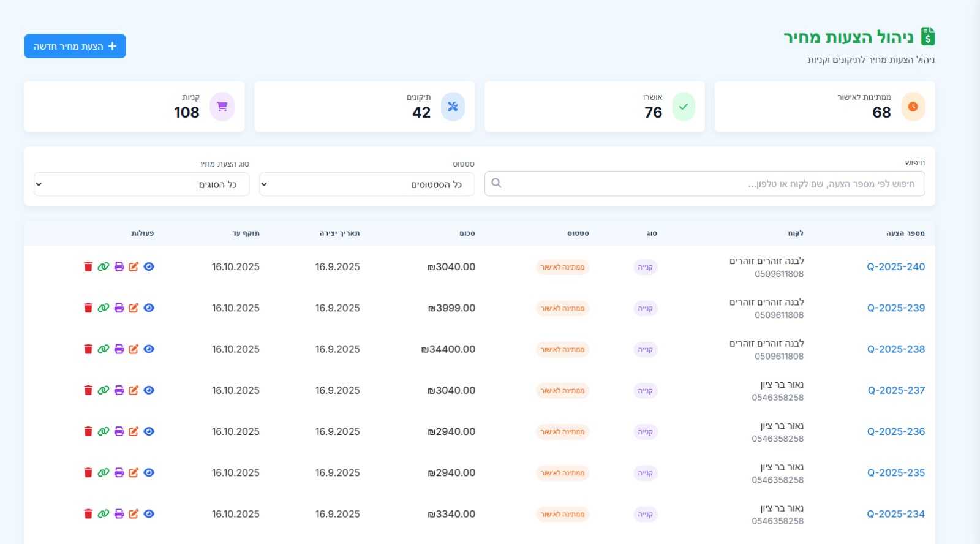The height and width of the screenshot is (544, 980).
Task: Click the תאריך יצירה column header
Action: pyautogui.click(x=339, y=233)
